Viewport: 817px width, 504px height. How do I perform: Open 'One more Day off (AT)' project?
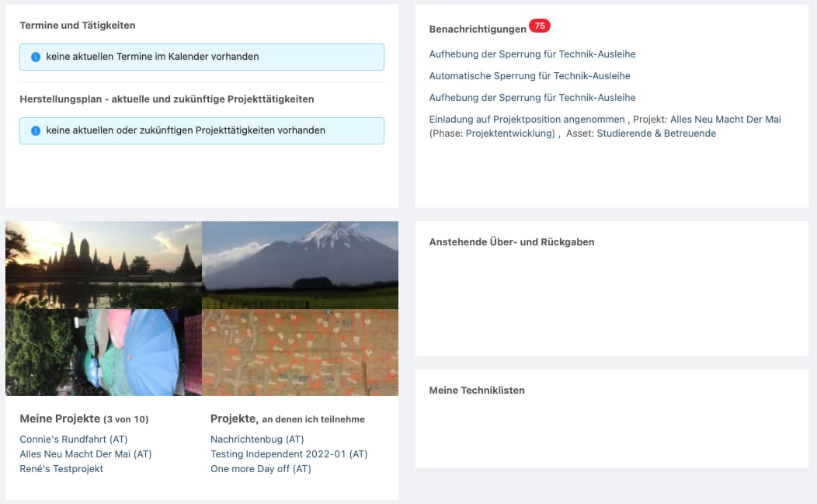click(260, 469)
